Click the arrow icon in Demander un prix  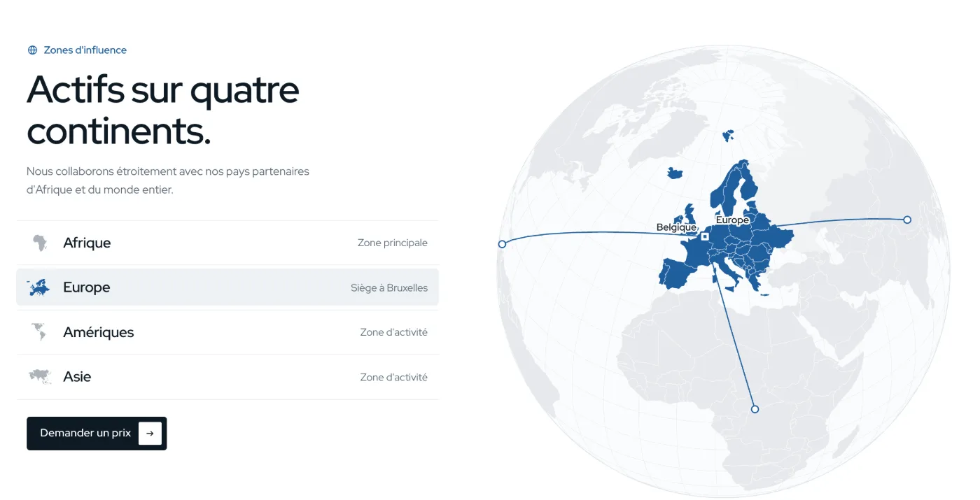click(x=150, y=434)
